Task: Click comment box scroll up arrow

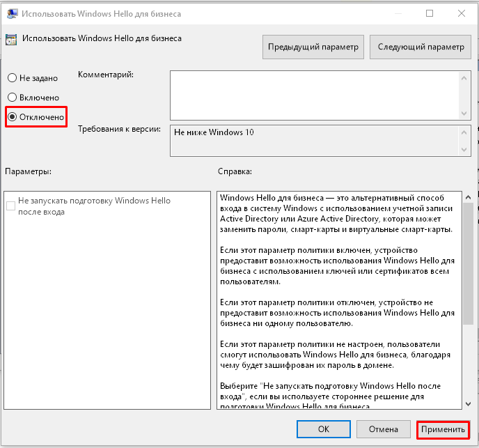Action: point(464,78)
